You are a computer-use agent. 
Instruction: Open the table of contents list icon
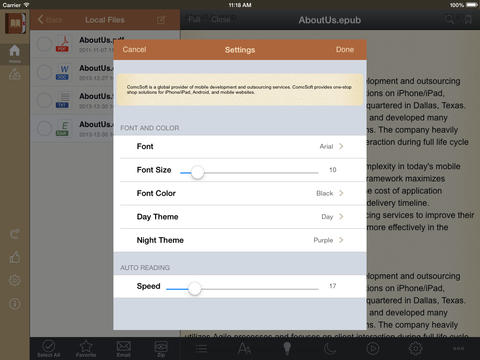click(201, 349)
